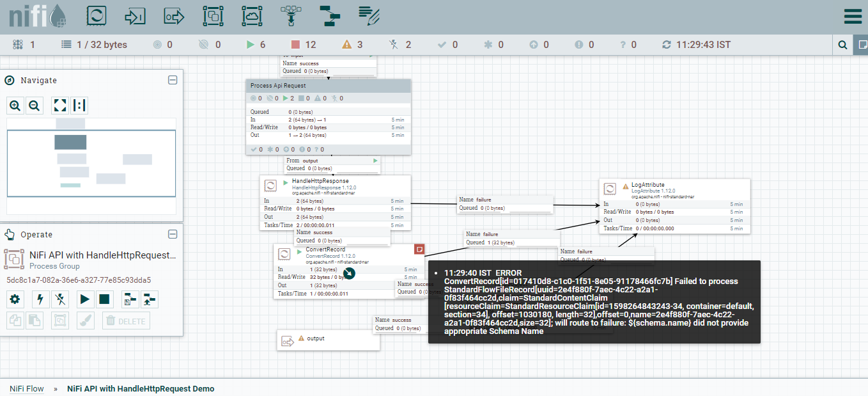This screenshot has height=396, width=868.
Task: Collapse the Operate panel
Action: click(173, 234)
